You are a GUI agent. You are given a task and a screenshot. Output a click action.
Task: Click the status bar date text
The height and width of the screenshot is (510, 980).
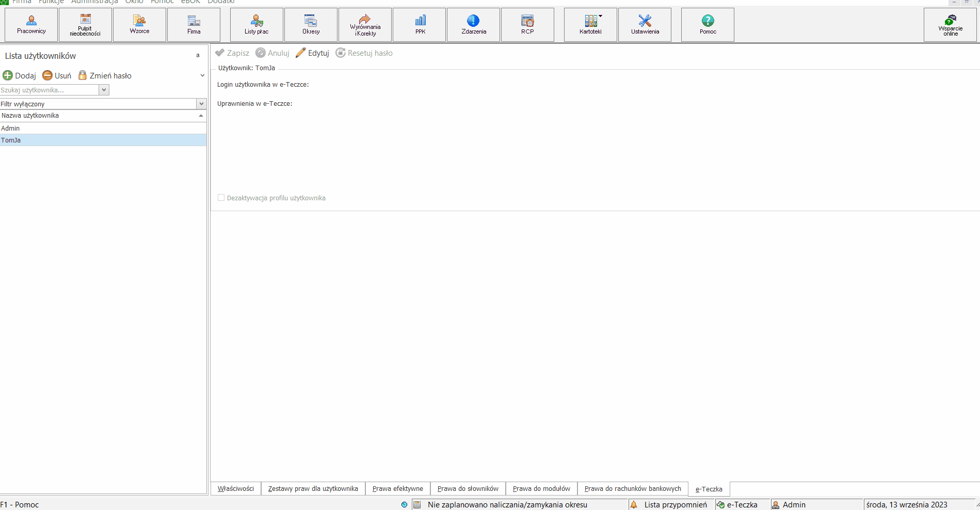pyautogui.click(x=907, y=505)
